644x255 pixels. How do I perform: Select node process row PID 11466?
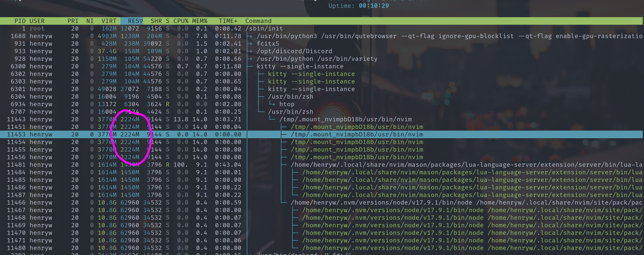tap(321, 203)
